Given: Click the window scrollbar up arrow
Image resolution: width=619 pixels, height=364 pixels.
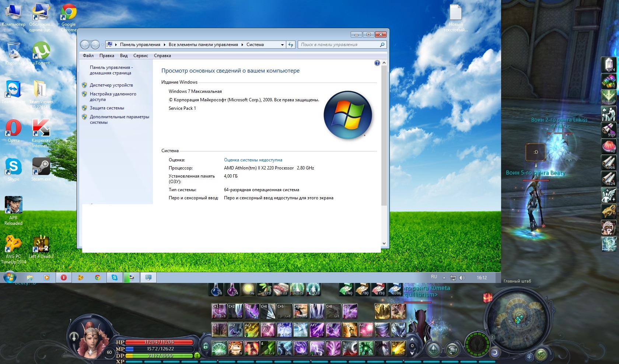Looking at the screenshot, I should click(x=384, y=63).
